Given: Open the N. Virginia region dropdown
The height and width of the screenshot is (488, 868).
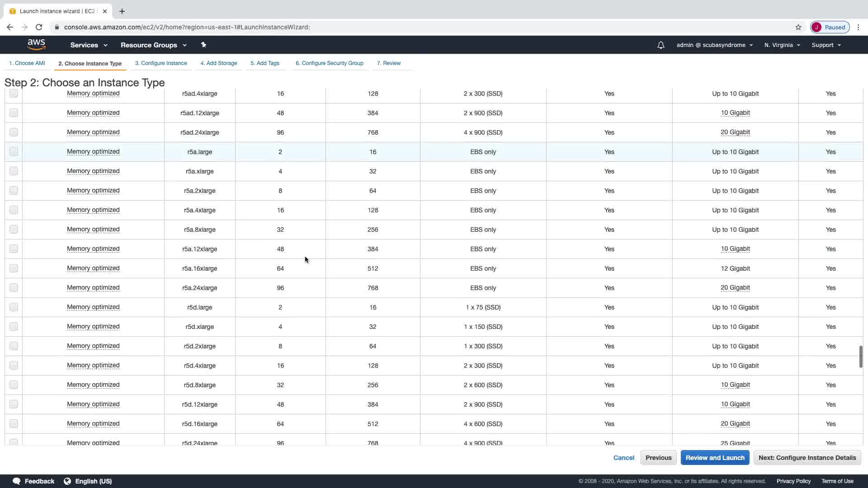Looking at the screenshot, I should (782, 45).
